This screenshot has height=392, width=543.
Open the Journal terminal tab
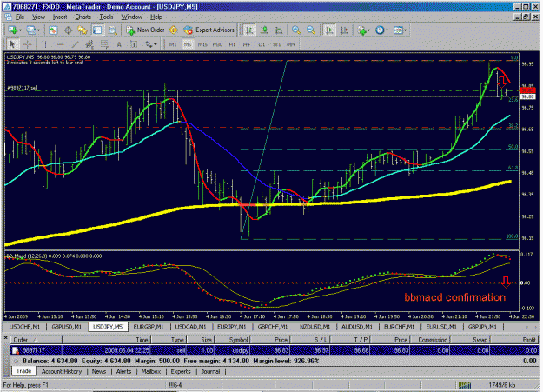coord(210,371)
